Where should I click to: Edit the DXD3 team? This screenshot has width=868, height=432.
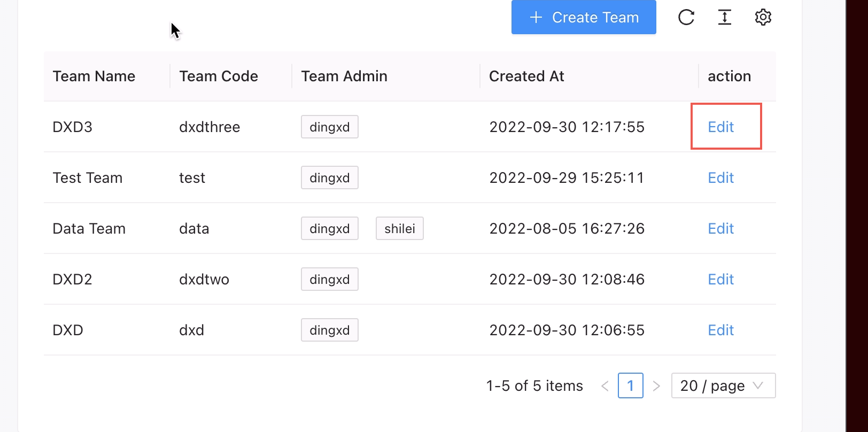pyautogui.click(x=720, y=127)
